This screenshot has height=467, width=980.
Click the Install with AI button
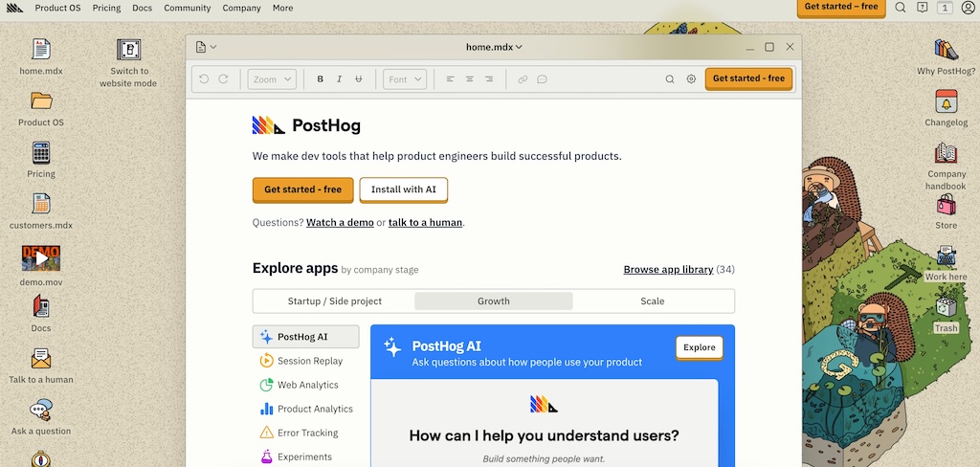point(404,189)
